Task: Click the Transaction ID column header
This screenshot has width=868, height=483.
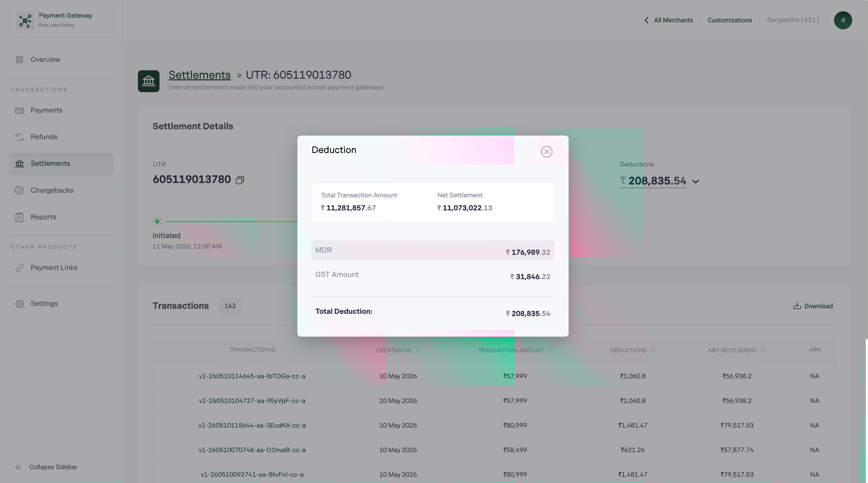Action: point(252,350)
